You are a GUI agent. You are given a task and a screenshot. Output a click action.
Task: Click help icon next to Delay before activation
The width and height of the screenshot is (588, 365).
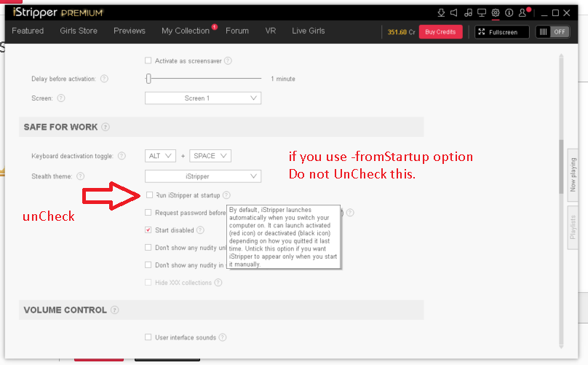click(104, 79)
